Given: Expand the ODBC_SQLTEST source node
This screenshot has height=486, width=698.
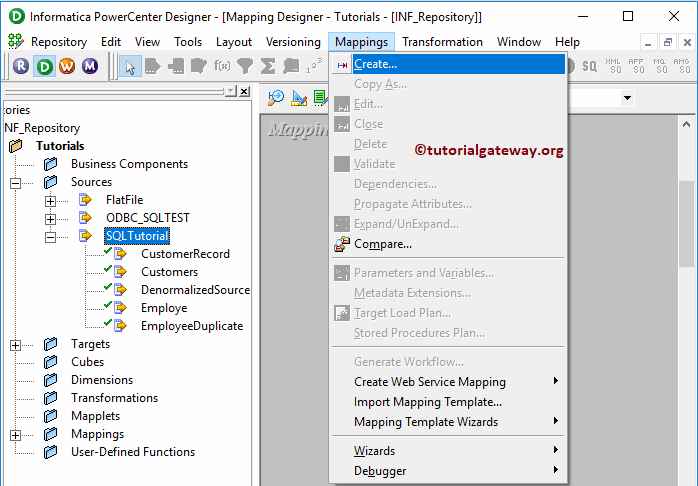Looking at the screenshot, I should tap(50, 219).
